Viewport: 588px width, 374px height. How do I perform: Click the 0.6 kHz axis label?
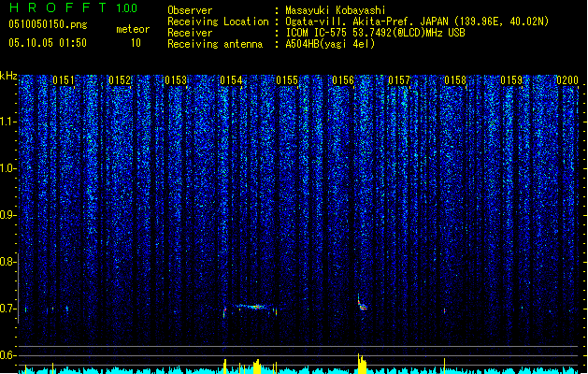[7, 355]
